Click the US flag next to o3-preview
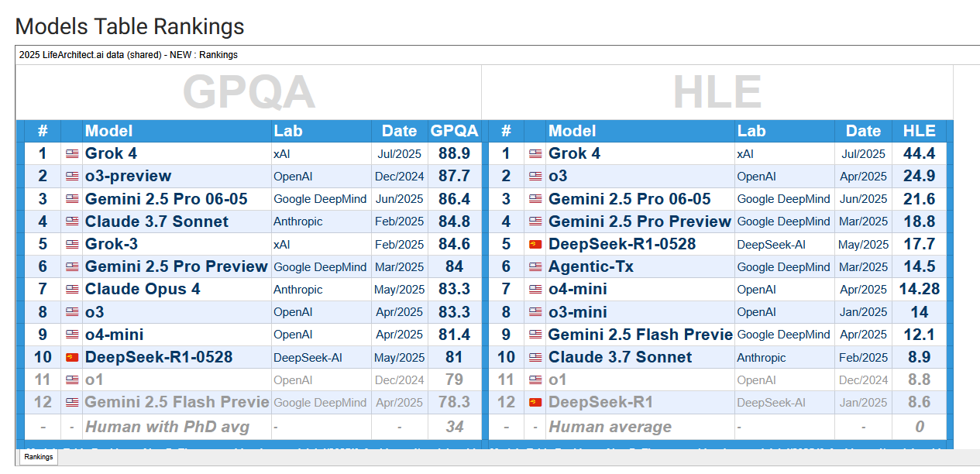This screenshot has width=980, height=474. coord(72,176)
